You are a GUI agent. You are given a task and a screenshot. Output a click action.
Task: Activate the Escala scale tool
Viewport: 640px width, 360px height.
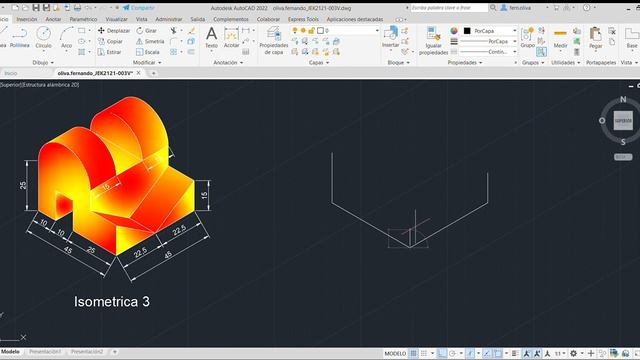148,52
